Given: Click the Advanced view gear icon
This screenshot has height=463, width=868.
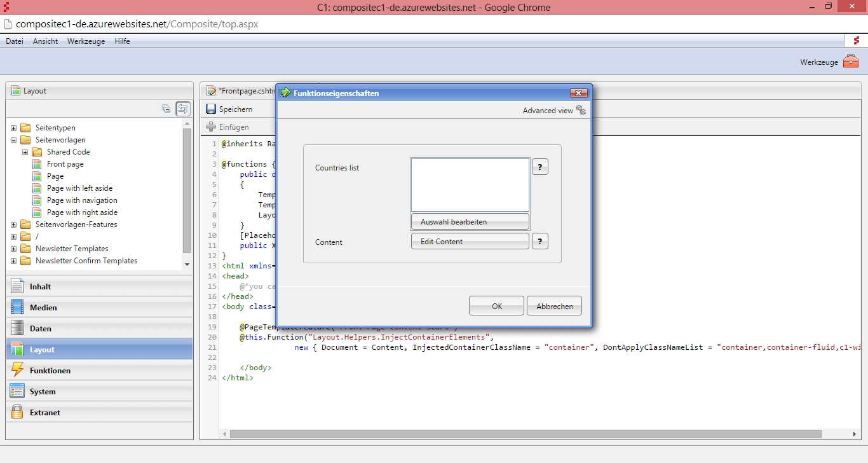Looking at the screenshot, I should click(580, 110).
